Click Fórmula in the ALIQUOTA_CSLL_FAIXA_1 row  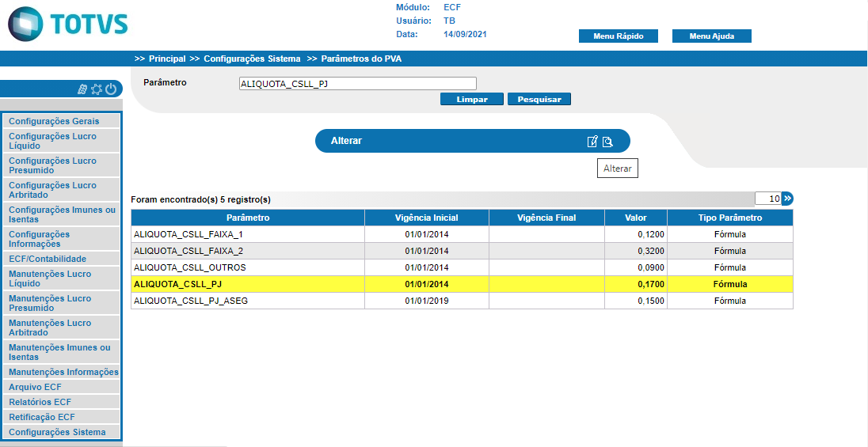pyautogui.click(x=730, y=234)
